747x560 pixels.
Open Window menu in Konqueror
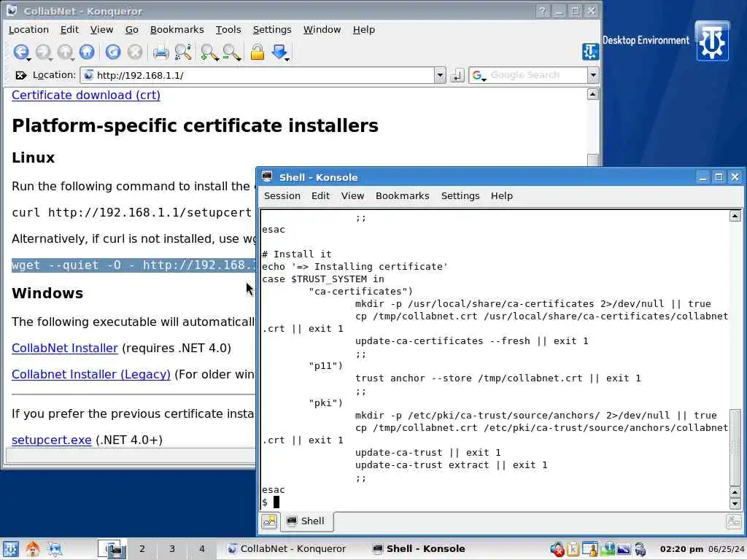coord(322,29)
